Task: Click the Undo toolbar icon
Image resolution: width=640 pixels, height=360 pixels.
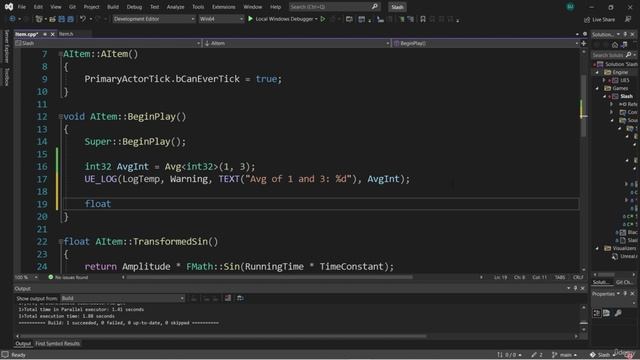Action: click(x=83, y=19)
